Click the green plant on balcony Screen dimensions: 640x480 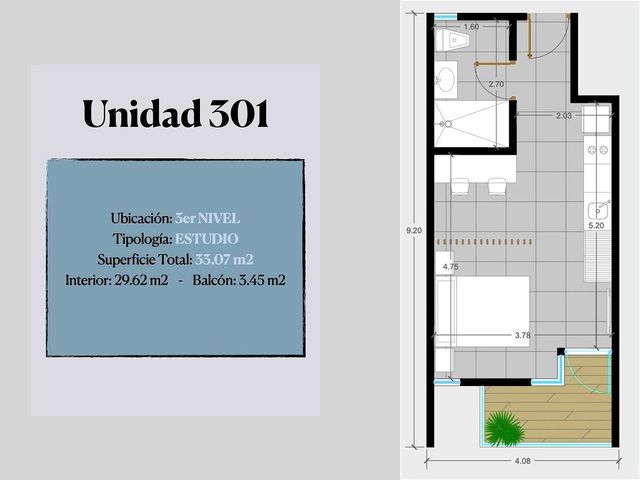(x=504, y=429)
